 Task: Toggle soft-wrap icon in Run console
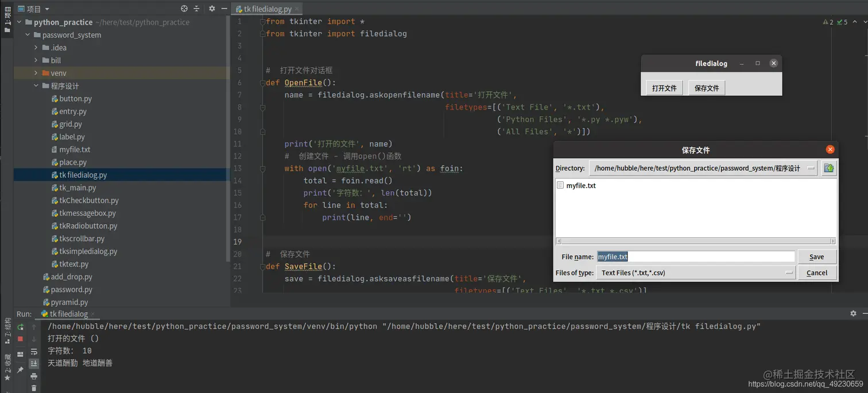34,352
